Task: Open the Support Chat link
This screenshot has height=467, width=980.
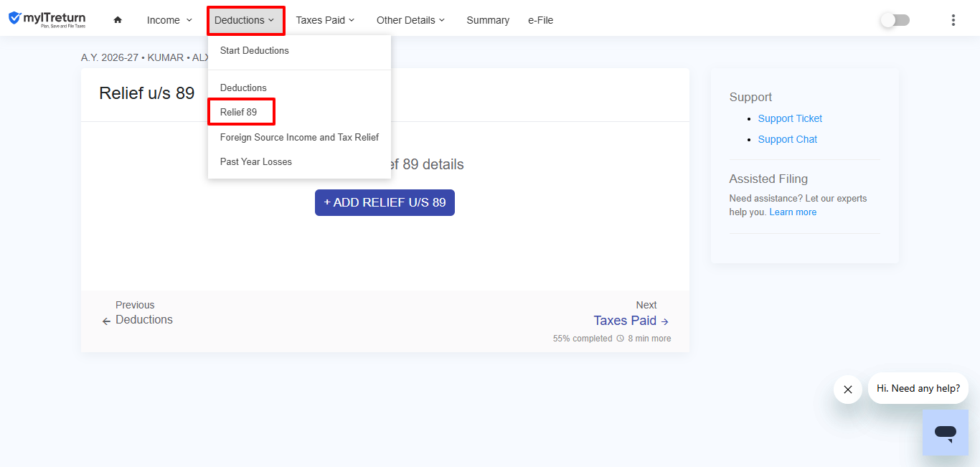Action: (x=788, y=139)
